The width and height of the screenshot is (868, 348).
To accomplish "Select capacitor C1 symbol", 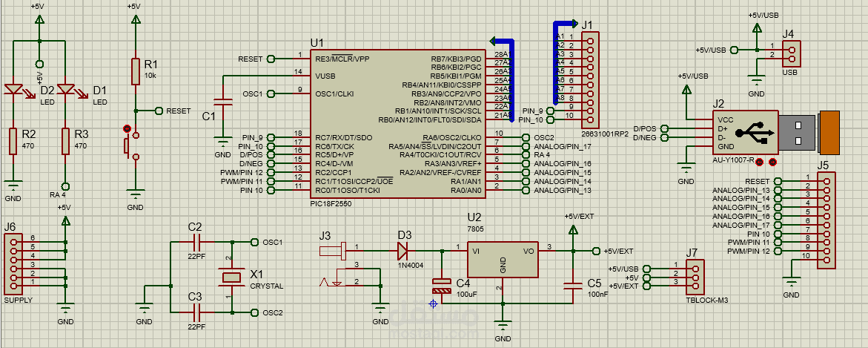I will pos(222,102).
